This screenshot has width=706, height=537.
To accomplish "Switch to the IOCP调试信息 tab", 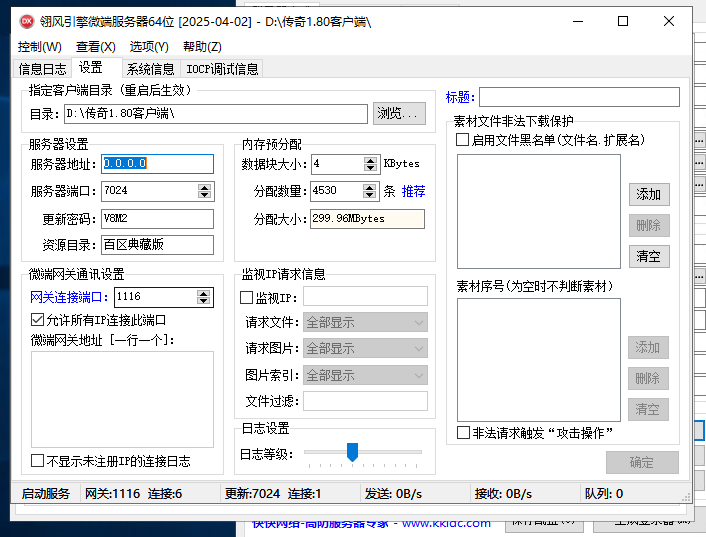I will click(x=222, y=69).
